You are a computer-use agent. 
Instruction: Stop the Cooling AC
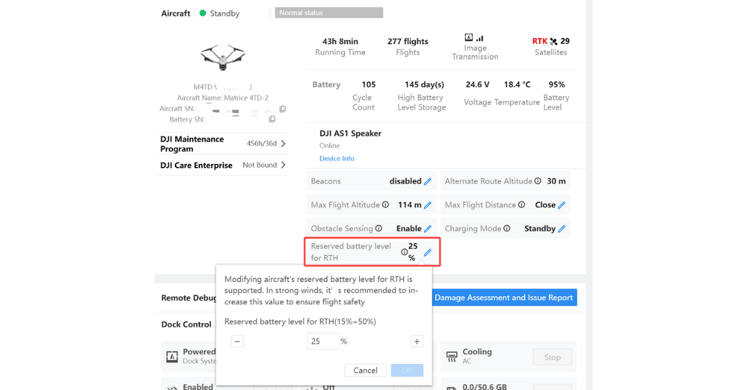coord(553,357)
